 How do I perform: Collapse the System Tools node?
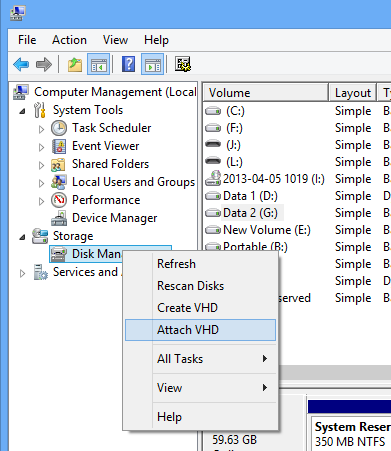coord(22,111)
